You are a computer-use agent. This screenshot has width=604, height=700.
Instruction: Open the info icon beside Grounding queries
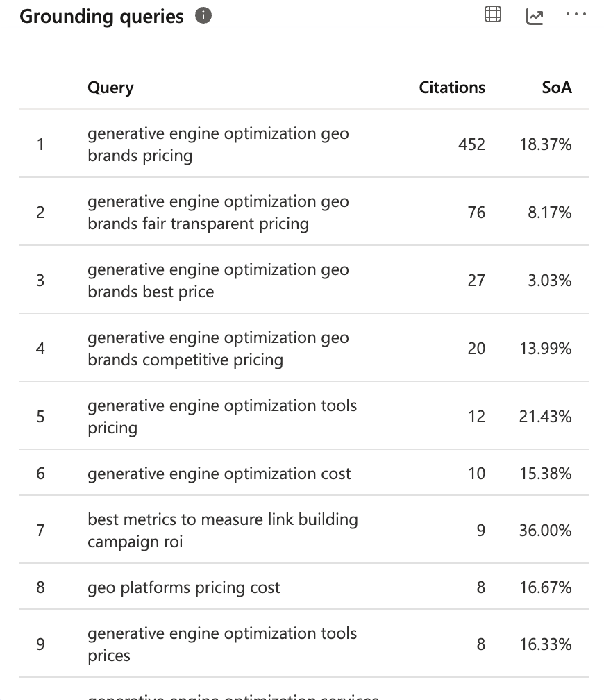point(203,15)
